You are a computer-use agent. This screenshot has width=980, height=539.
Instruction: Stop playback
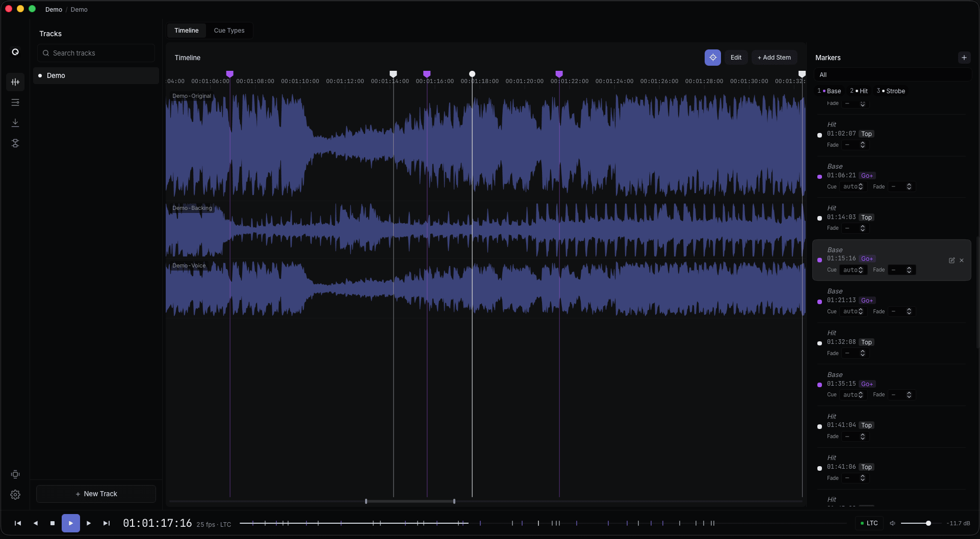point(53,523)
